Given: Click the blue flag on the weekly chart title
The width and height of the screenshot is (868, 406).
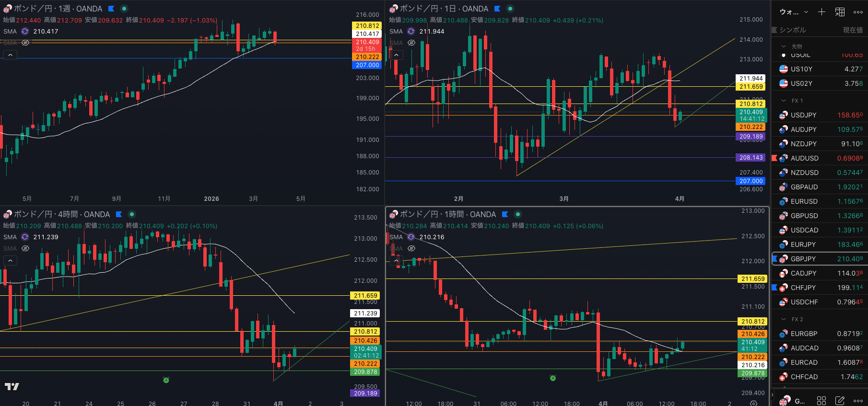Looking at the screenshot, I should [111, 9].
